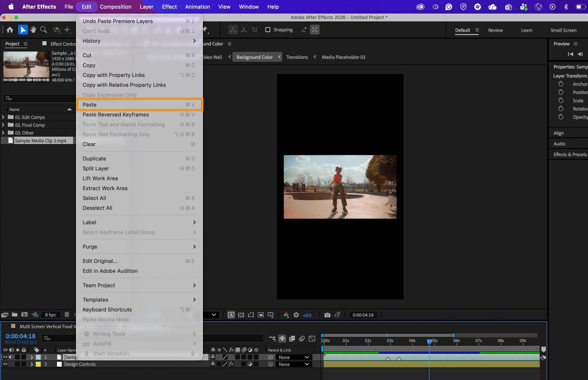Click the yellow label swatch on Design Controls
This screenshot has width=588, height=380.
(x=38, y=364)
